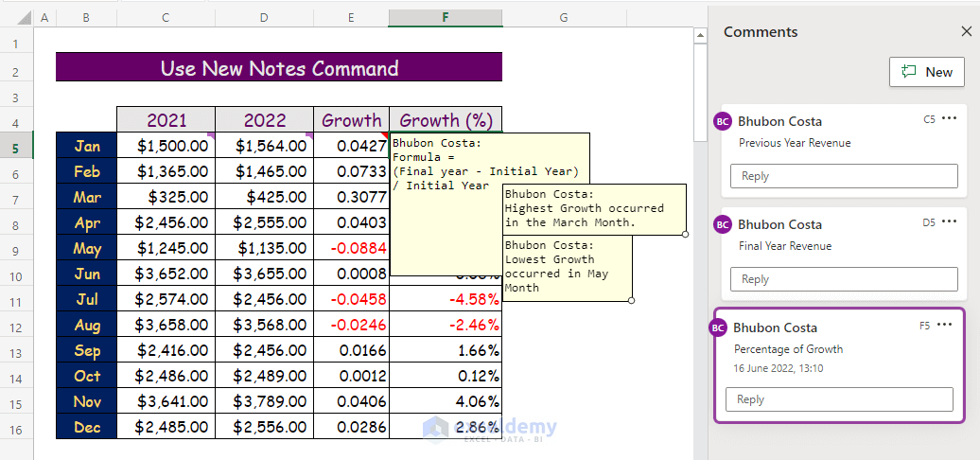Click avatar on the Final Year Revenue comment
The image size is (980, 460).
[723, 224]
